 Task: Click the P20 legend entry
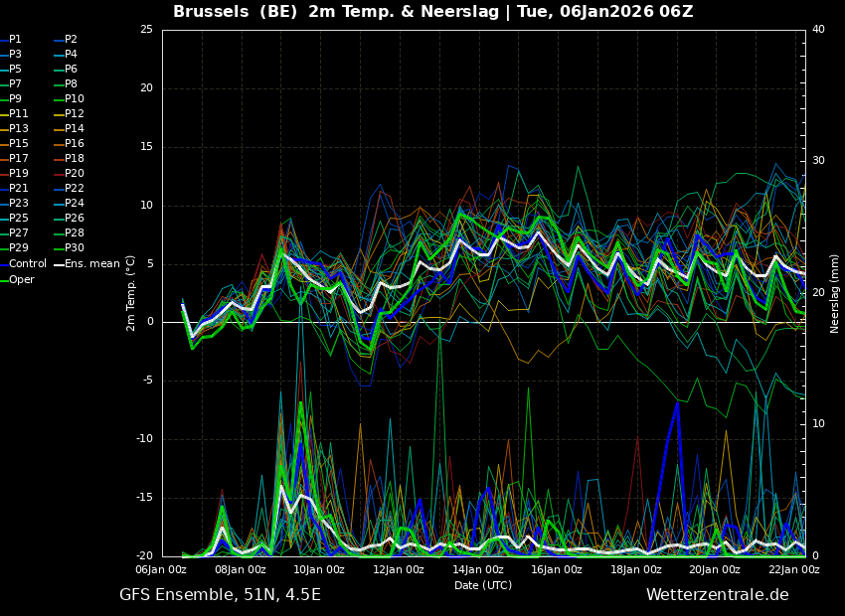[x=69, y=174]
